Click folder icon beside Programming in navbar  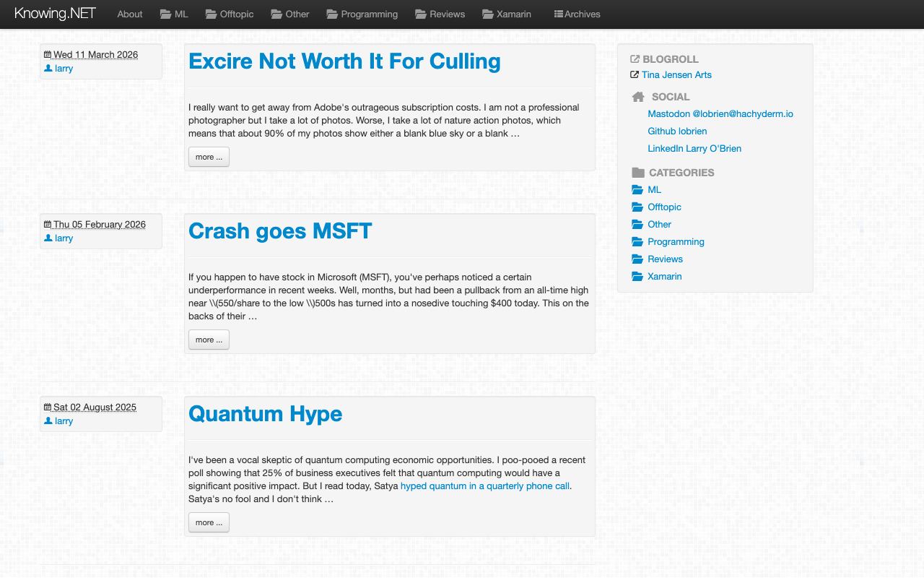332,14
